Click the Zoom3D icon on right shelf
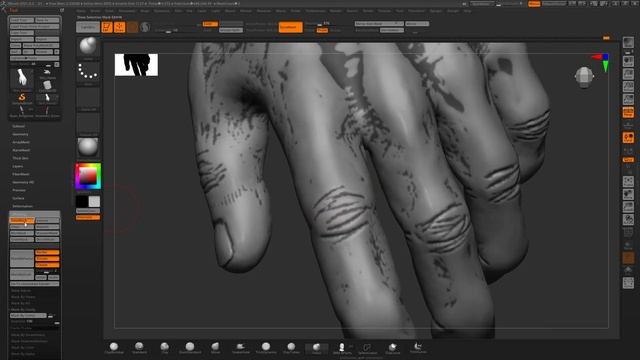Viewport: 640px width, 360px height. coord(628,207)
